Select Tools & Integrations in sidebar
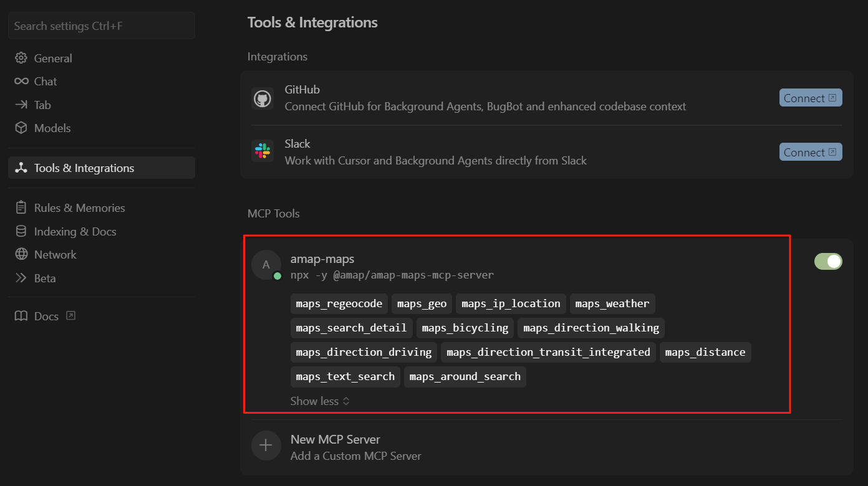 click(x=102, y=168)
